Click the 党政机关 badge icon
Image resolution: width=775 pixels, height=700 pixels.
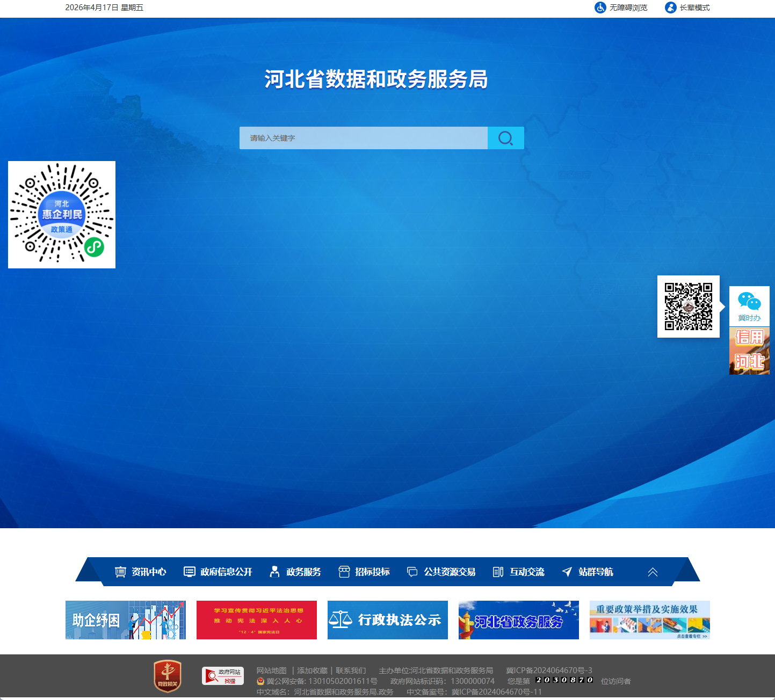pos(168,676)
